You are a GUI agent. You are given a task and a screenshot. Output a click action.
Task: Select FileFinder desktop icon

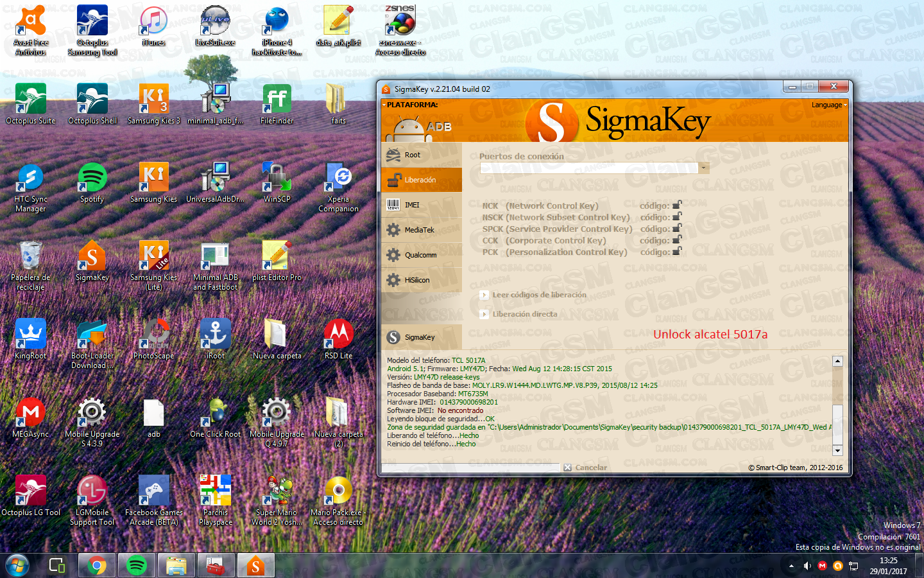click(x=277, y=104)
